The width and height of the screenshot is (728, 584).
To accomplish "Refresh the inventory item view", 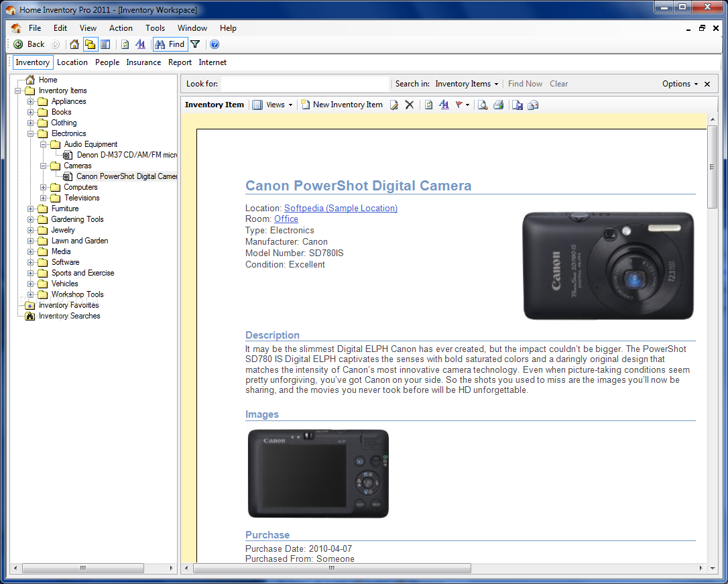I will 428,105.
